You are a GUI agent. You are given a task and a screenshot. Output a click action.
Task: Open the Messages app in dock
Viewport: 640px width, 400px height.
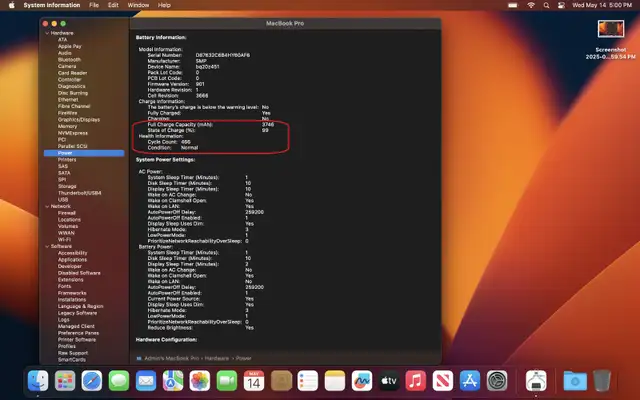point(119,381)
